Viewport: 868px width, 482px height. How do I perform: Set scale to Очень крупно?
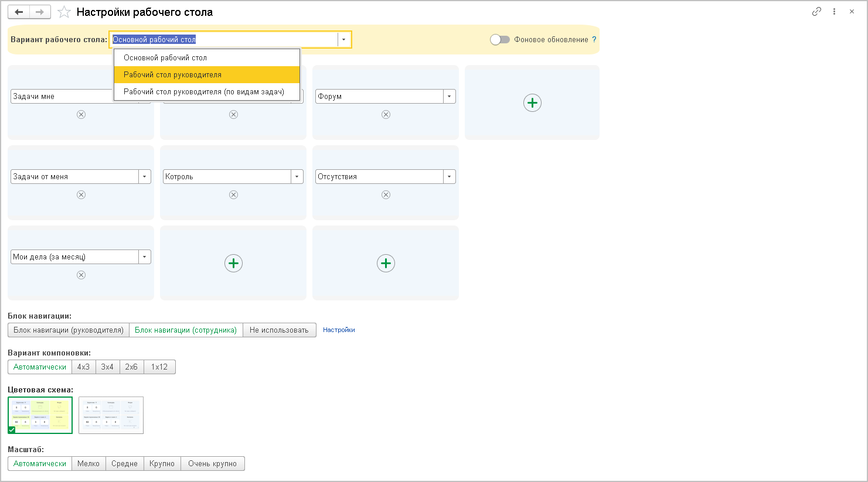pos(212,464)
